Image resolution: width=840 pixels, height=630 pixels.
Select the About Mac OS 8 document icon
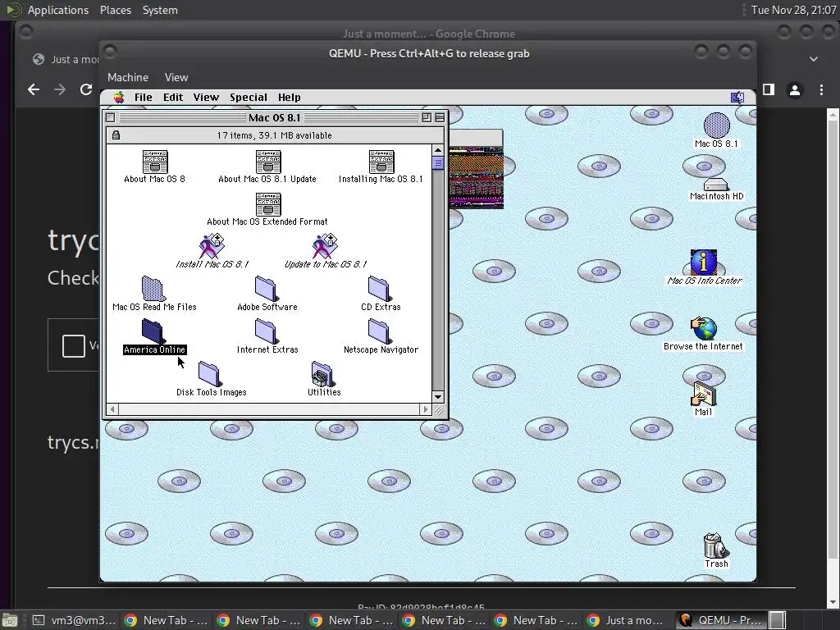(155, 162)
